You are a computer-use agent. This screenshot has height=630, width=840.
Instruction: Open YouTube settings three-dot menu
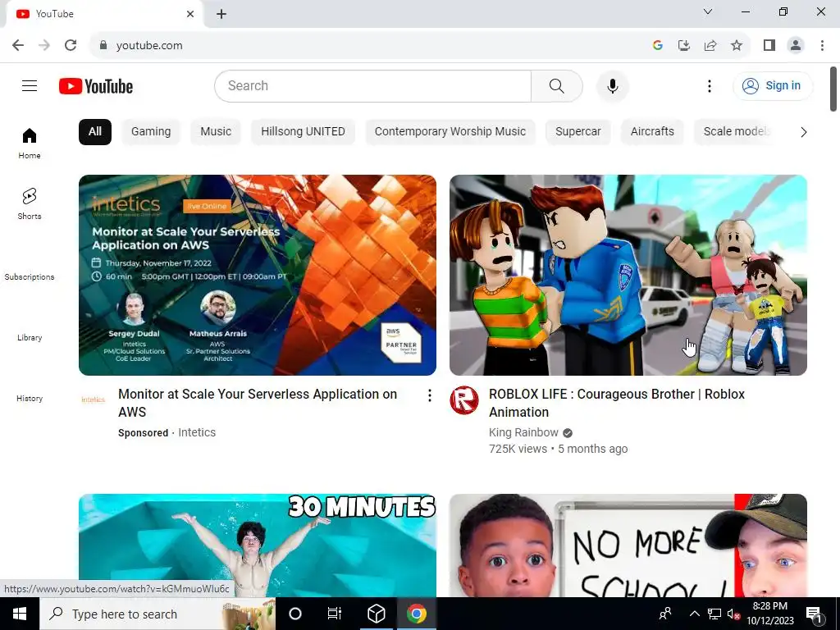pyautogui.click(x=710, y=85)
